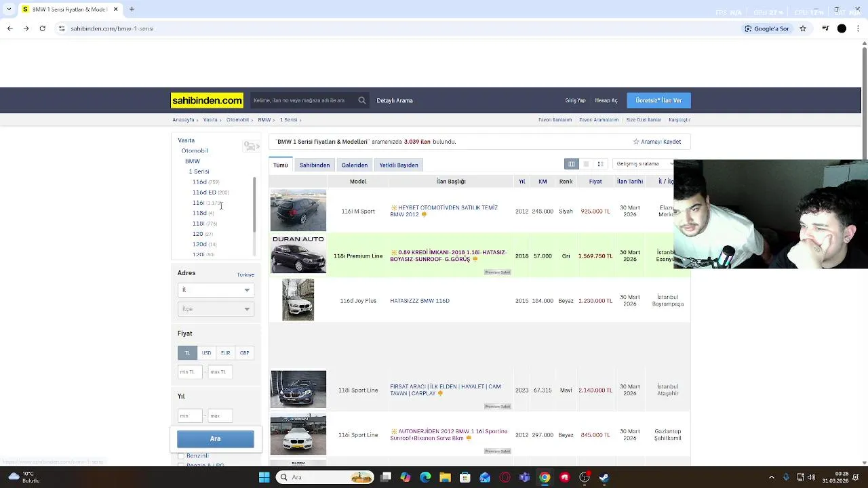Select the classic list view icon
Image resolution: width=868 pixels, height=488 pixels.
pyautogui.click(x=572, y=164)
